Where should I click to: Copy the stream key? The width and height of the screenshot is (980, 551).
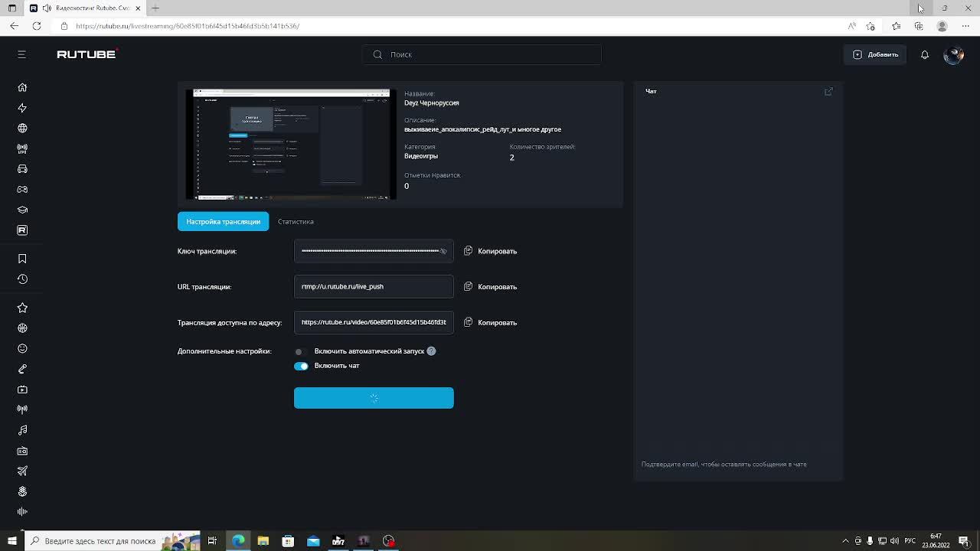pyautogui.click(x=491, y=251)
